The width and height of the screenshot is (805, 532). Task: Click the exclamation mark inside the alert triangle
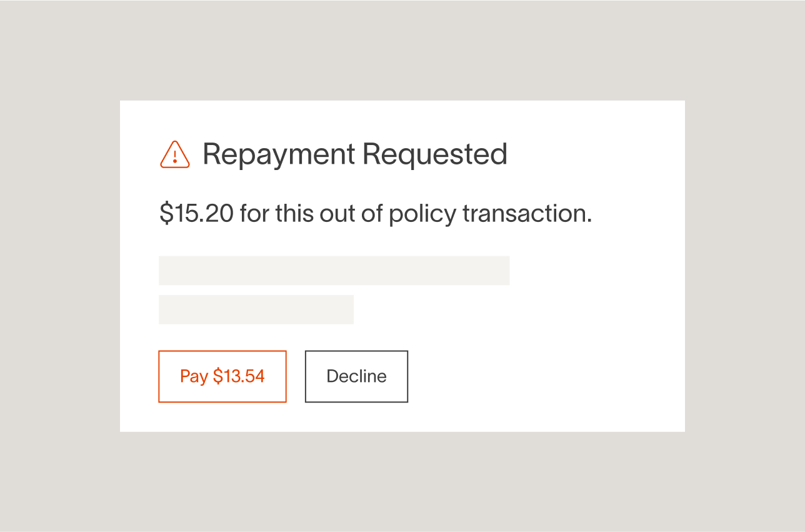tap(175, 155)
